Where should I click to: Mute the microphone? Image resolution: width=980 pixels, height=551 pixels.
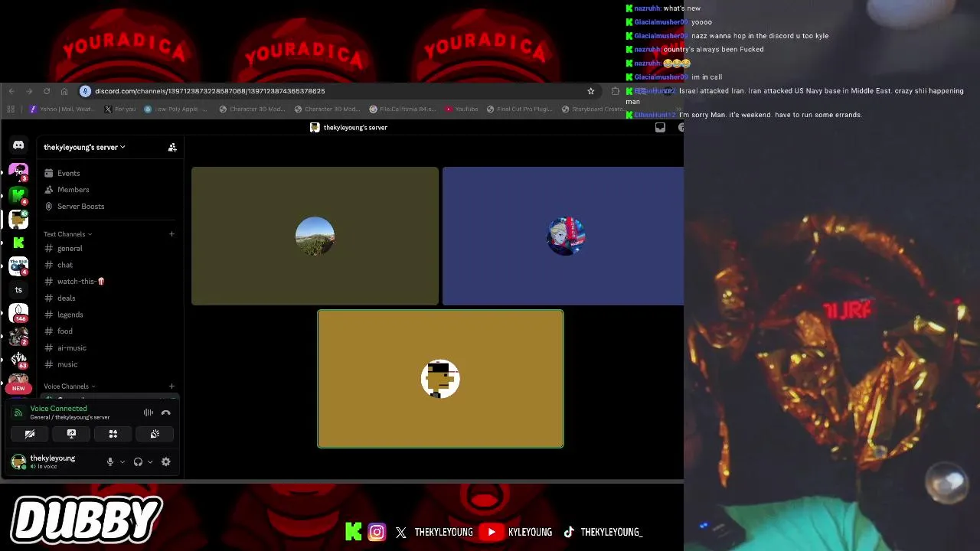pyautogui.click(x=110, y=461)
